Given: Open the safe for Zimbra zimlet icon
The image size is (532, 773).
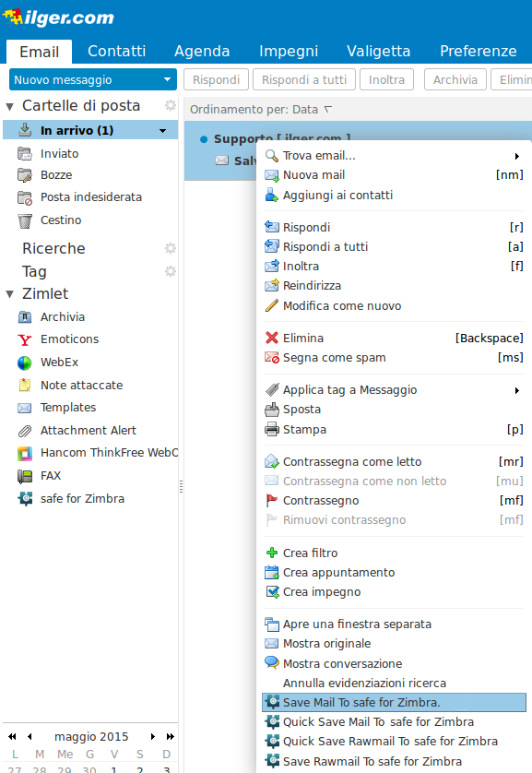Looking at the screenshot, I should (x=25, y=498).
